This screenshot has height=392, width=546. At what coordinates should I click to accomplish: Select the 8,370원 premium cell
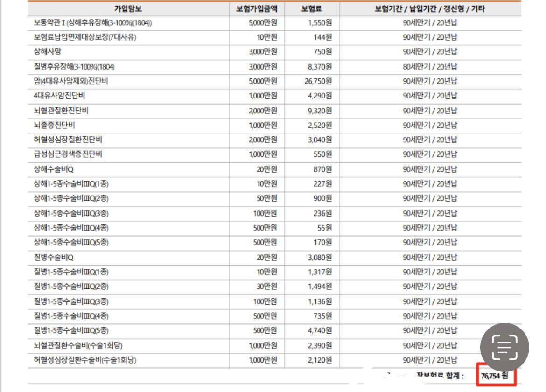(320, 66)
